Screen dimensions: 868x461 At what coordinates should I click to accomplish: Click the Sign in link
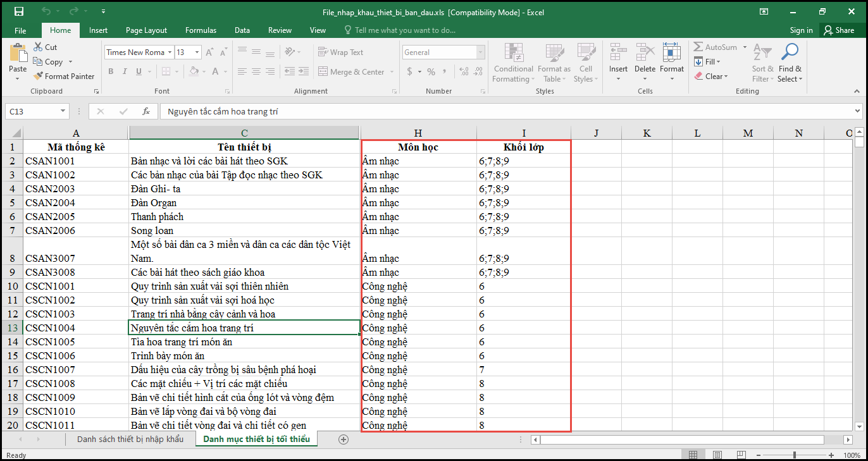[x=801, y=30]
